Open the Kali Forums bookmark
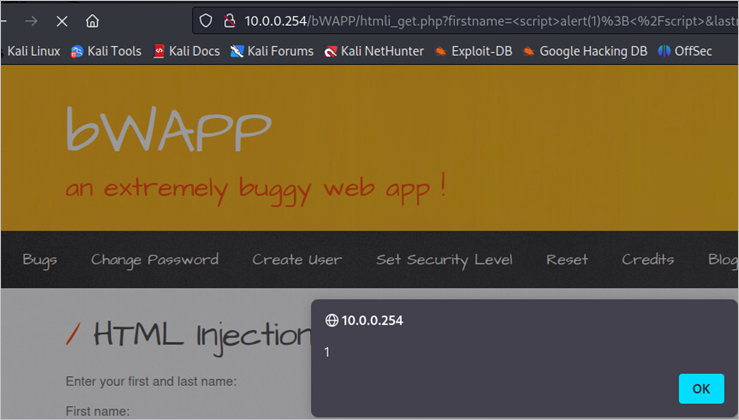 point(271,51)
